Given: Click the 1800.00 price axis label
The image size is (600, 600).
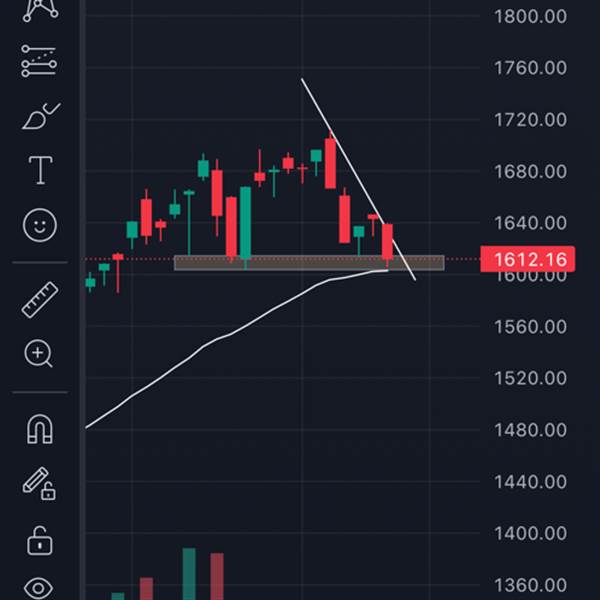Looking at the screenshot, I should 530,16.
